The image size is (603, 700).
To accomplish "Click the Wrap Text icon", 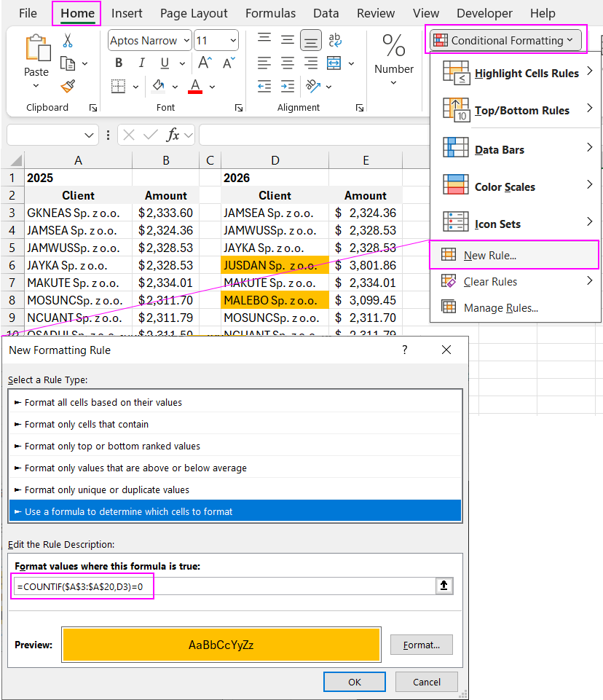I will [334, 41].
